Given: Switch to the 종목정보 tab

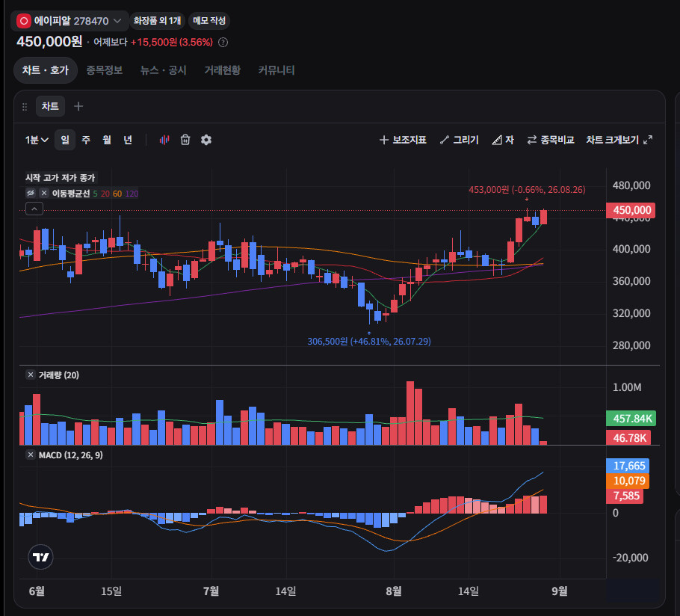Looking at the screenshot, I should click(105, 70).
